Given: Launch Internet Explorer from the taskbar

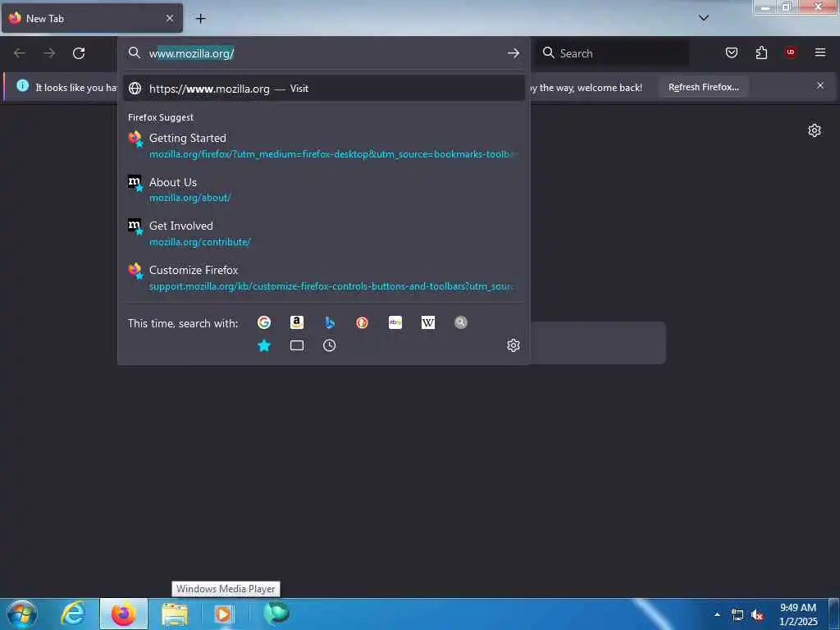Looking at the screenshot, I should (x=73, y=614).
